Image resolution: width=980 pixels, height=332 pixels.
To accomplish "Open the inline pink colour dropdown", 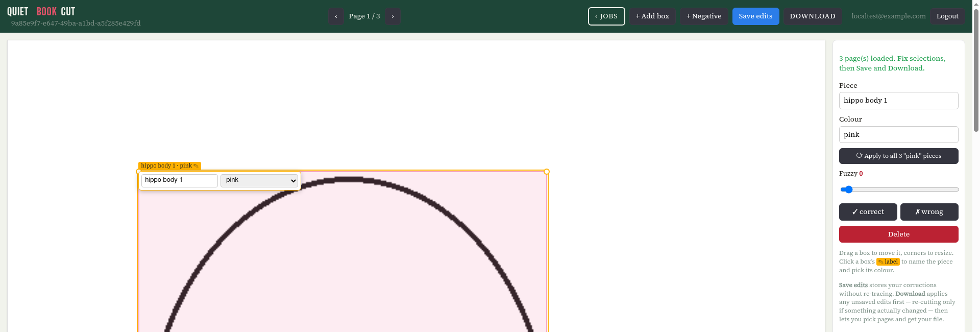I will pyautogui.click(x=259, y=180).
